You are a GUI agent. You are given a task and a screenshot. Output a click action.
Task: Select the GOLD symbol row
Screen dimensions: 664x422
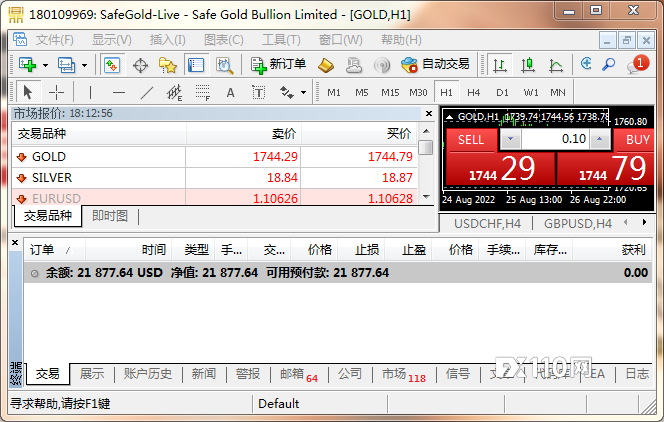(214, 157)
